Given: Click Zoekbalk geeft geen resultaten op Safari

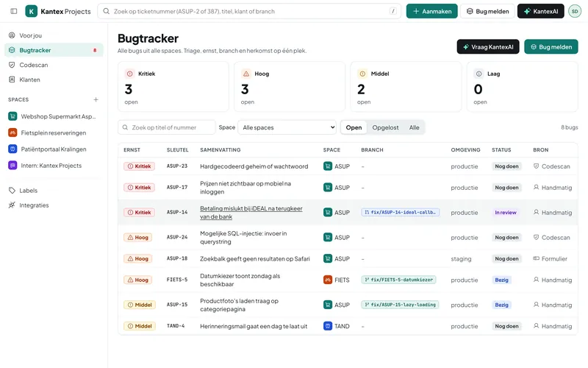Looking at the screenshot, I should tap(255, 259).
